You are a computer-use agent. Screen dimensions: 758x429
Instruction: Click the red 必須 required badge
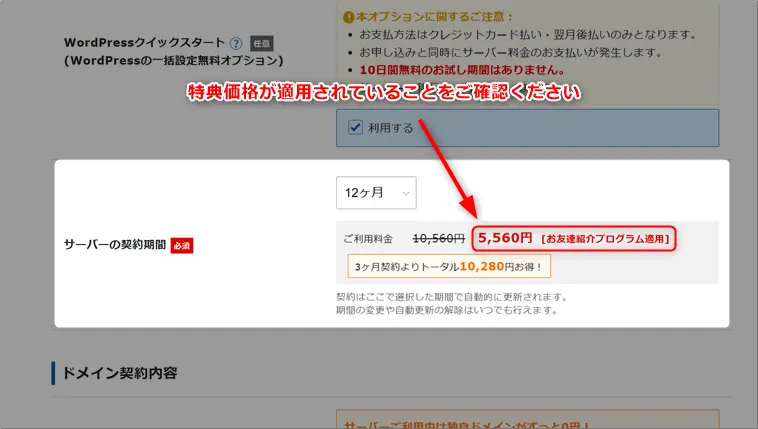tap(182, 245)
